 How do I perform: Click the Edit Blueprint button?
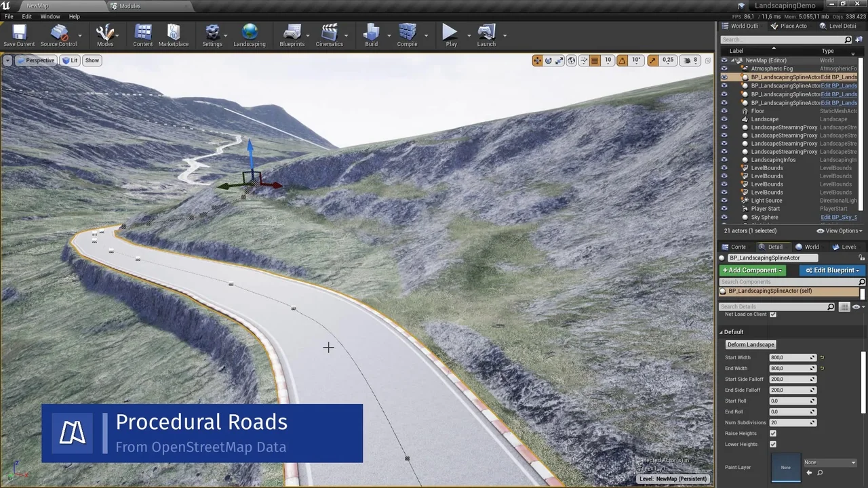pos(831,270)
